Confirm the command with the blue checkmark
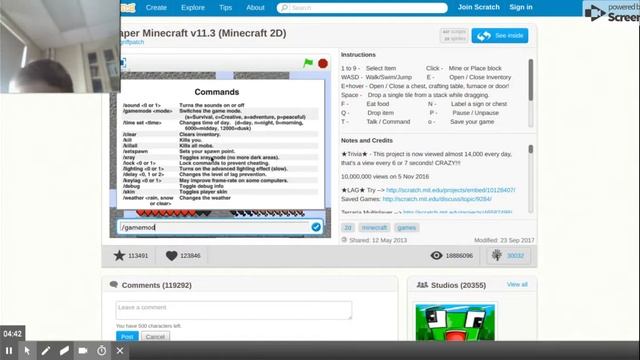 [x=316, y=227]
